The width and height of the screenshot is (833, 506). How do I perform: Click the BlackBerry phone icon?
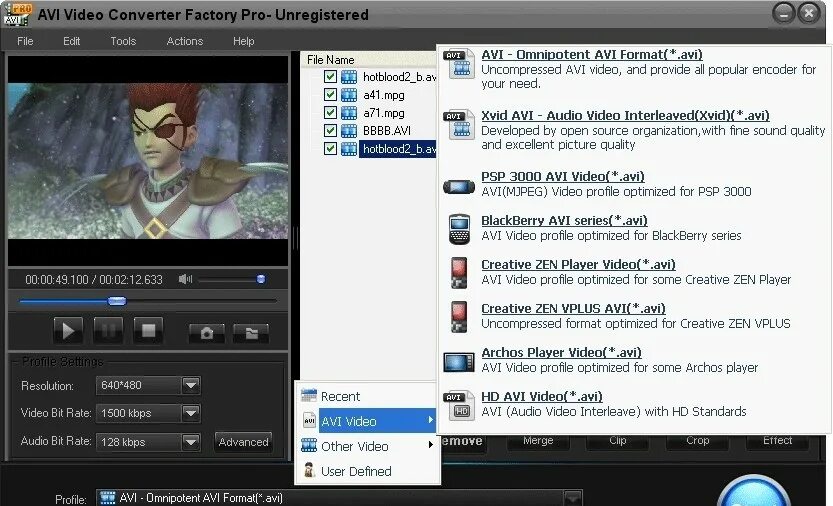click(459, 229)
